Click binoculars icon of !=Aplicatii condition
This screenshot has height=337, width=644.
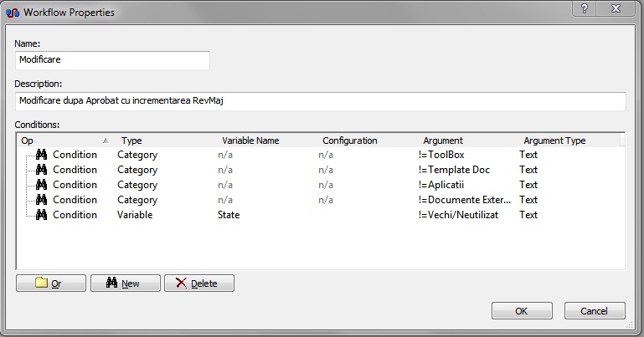point(42,185)
